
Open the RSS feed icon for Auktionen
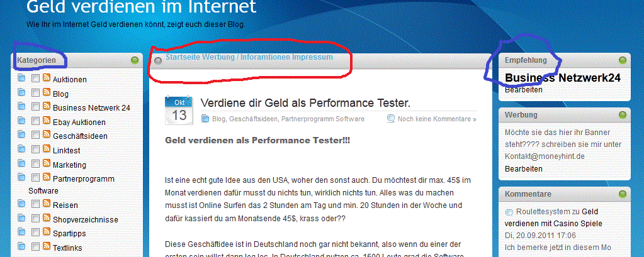point(47,78)
